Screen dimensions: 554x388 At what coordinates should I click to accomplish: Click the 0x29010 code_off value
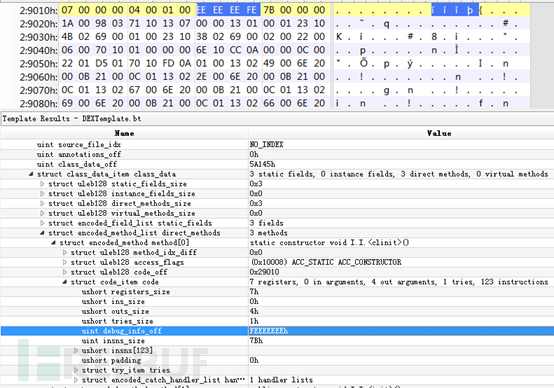pyautogui.click(x=264, y=272)
